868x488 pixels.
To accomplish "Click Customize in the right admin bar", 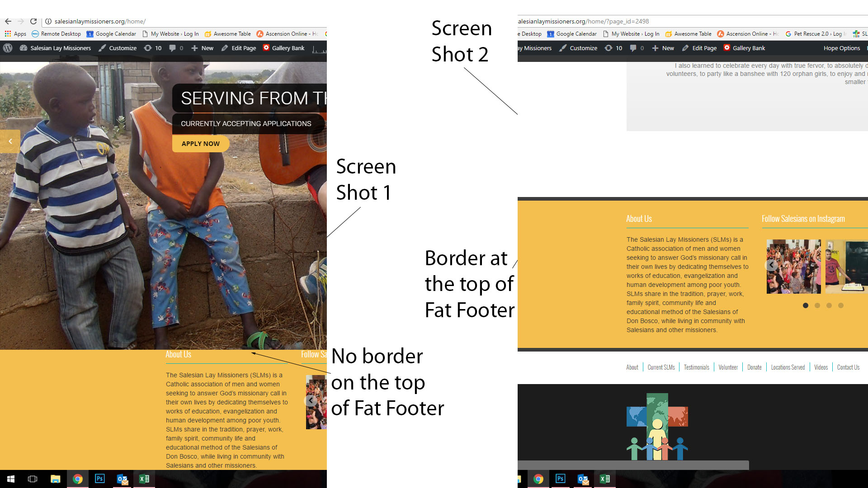I will [578, 48].
